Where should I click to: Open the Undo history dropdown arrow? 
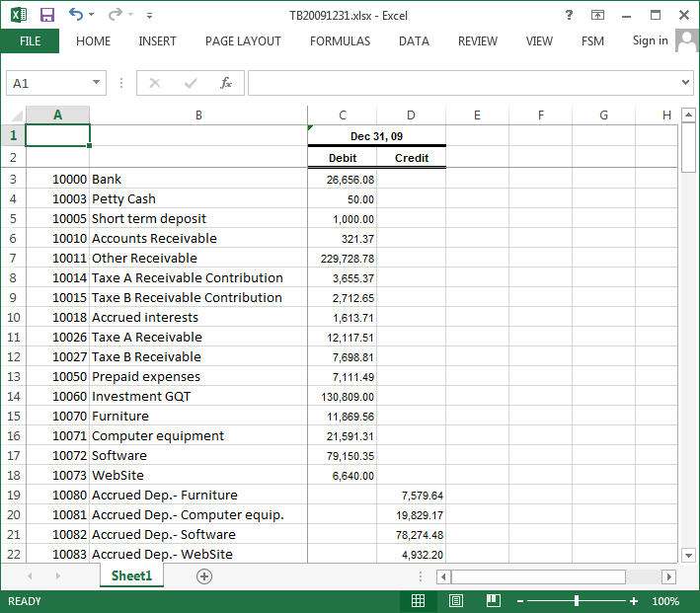tap(92, 15)
